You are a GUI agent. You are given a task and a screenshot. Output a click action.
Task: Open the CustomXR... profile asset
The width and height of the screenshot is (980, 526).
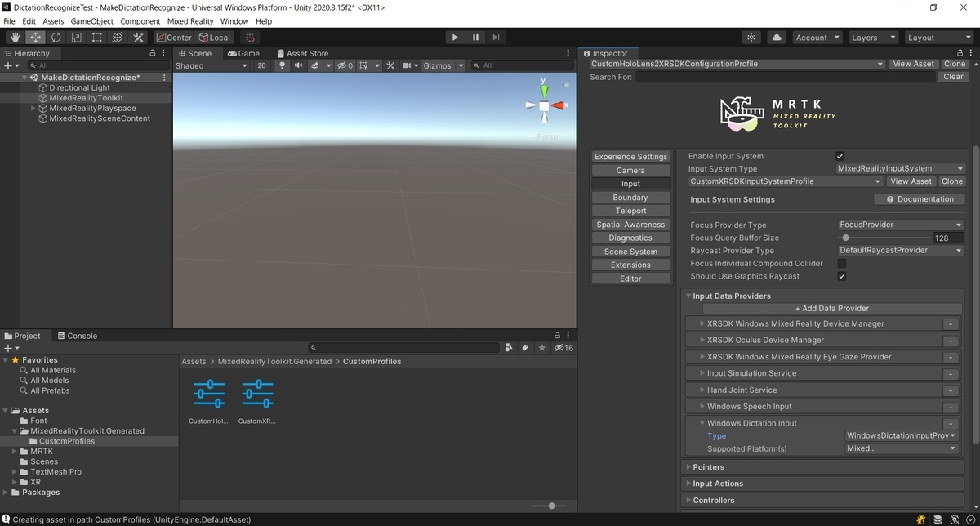coord(257,402)
